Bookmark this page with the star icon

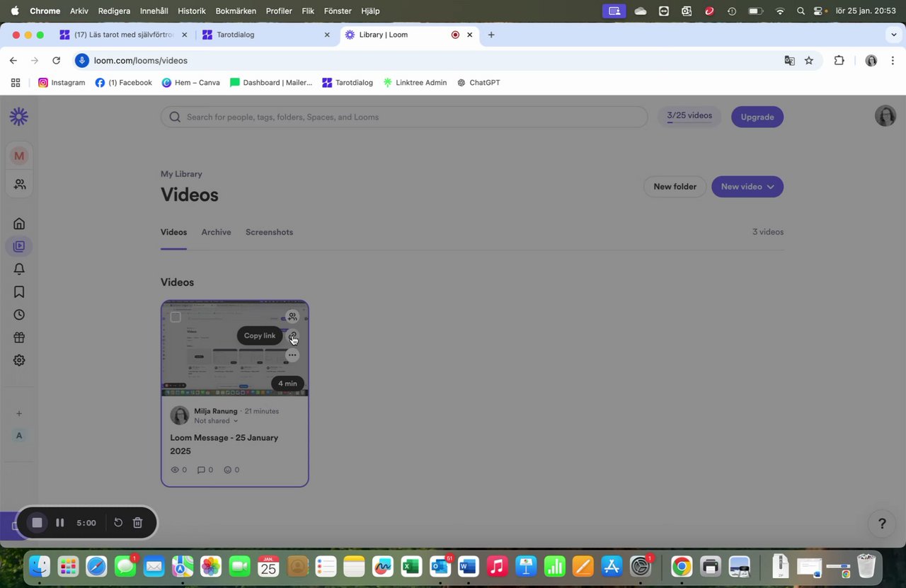coord(809,60)
